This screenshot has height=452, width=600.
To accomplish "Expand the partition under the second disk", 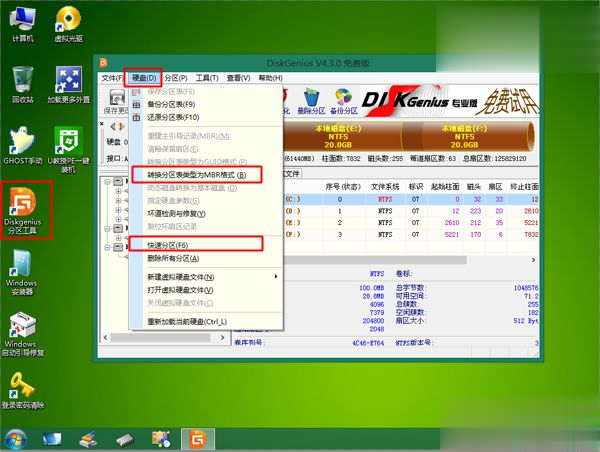I will point(118,238).
